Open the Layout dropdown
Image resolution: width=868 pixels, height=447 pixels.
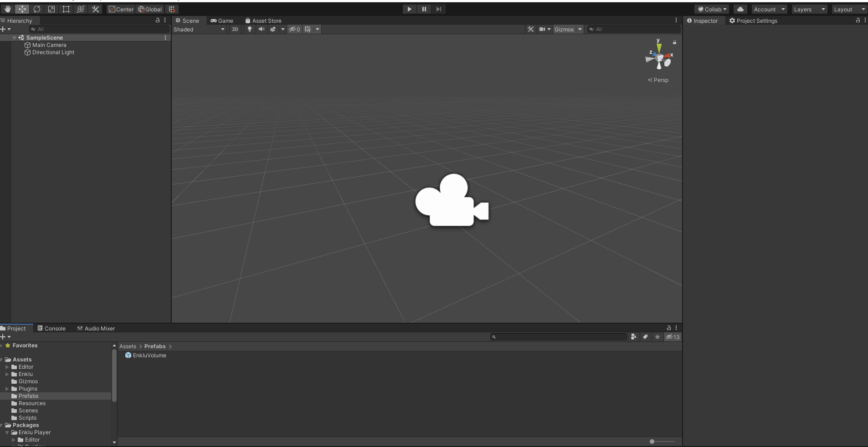[x=849, y=9]
